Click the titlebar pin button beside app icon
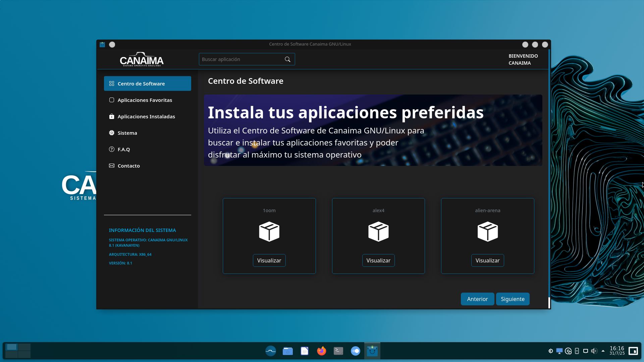 point(112,44)
